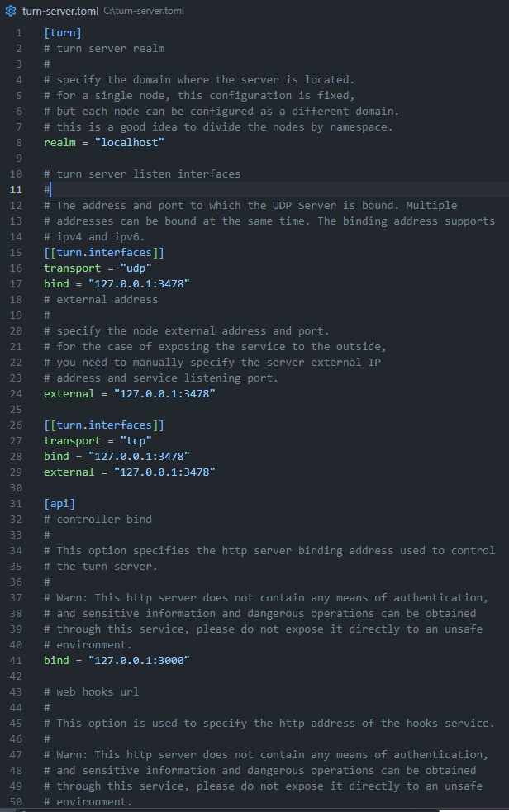Click the realm key on line 8

pyautogui.click(x=59, y=142)
